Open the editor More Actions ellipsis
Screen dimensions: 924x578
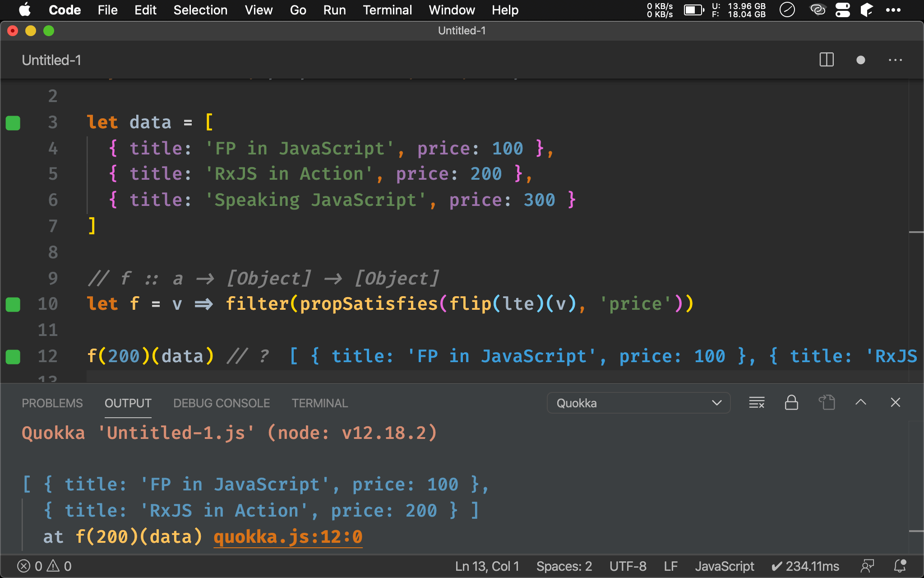[x=895, y=60]
